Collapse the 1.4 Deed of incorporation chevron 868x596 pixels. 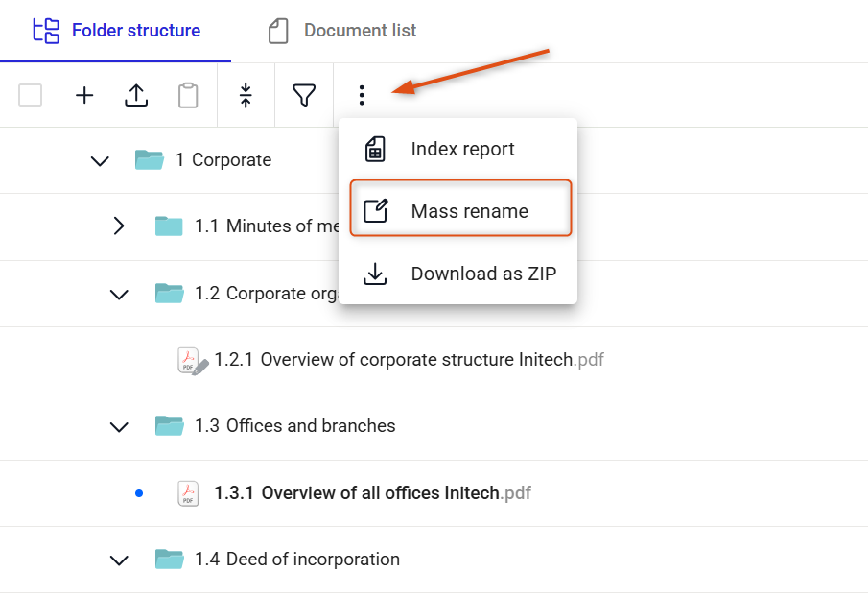point(119,560)
